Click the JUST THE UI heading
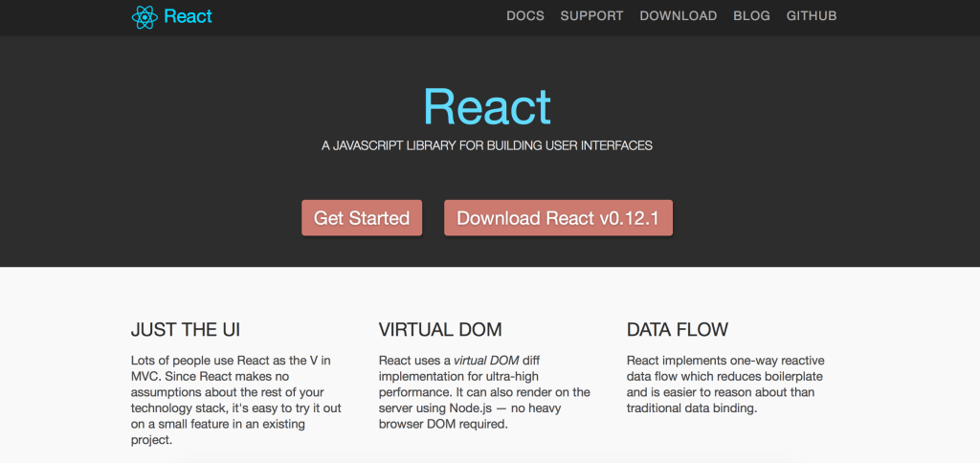Image resolution: width=980 pixels, height=463 pixels. point(186,330)
